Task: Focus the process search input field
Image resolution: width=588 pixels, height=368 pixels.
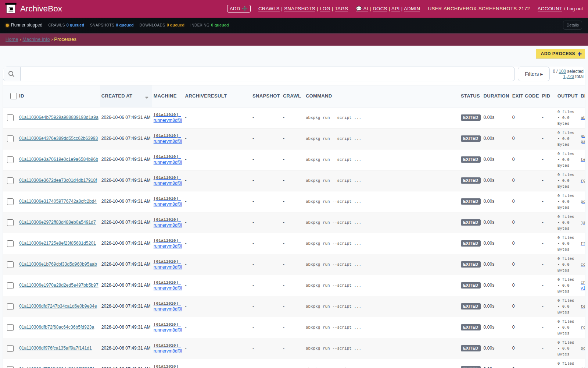Action: (x=267, y=74)
